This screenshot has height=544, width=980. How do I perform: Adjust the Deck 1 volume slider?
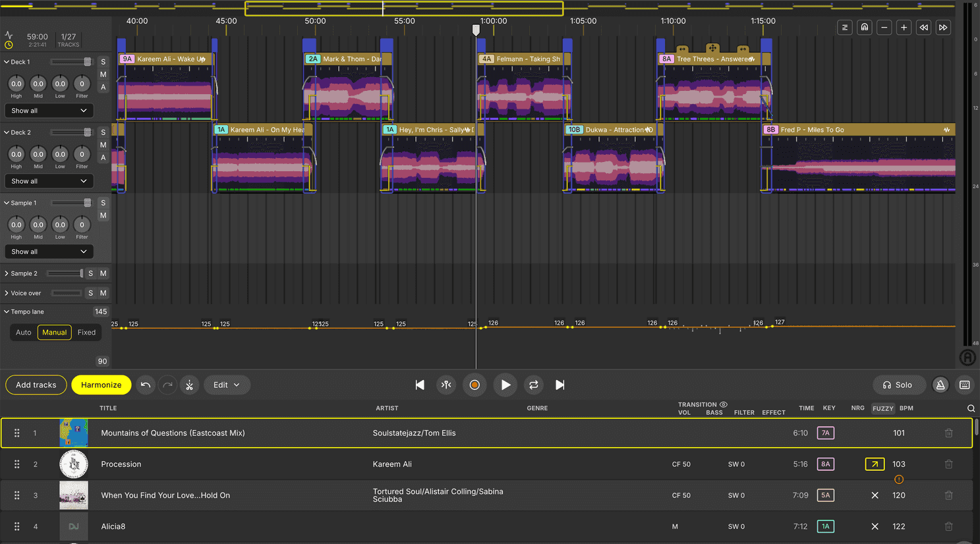tap(86, 62)
